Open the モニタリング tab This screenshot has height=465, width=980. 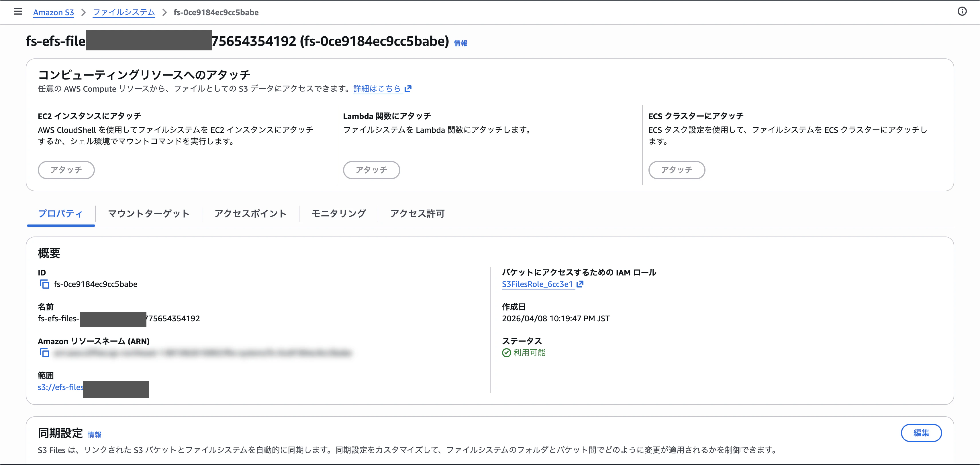339,214
